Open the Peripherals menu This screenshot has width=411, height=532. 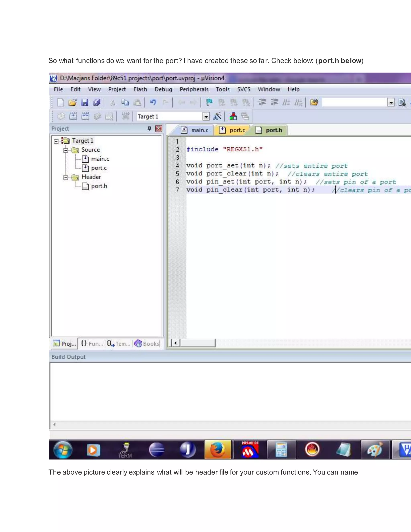(x=194, y=89)
